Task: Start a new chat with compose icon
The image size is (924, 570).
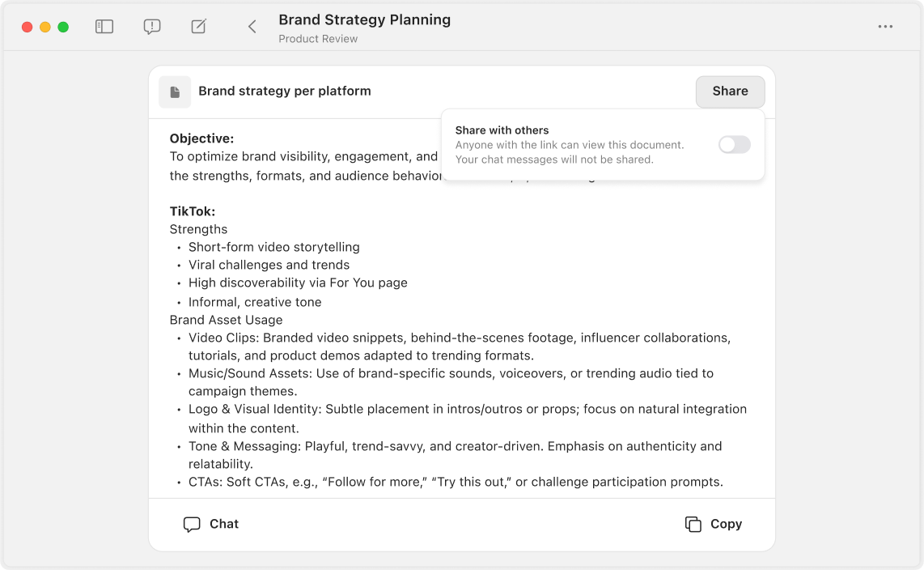Action: coord(199,27)
